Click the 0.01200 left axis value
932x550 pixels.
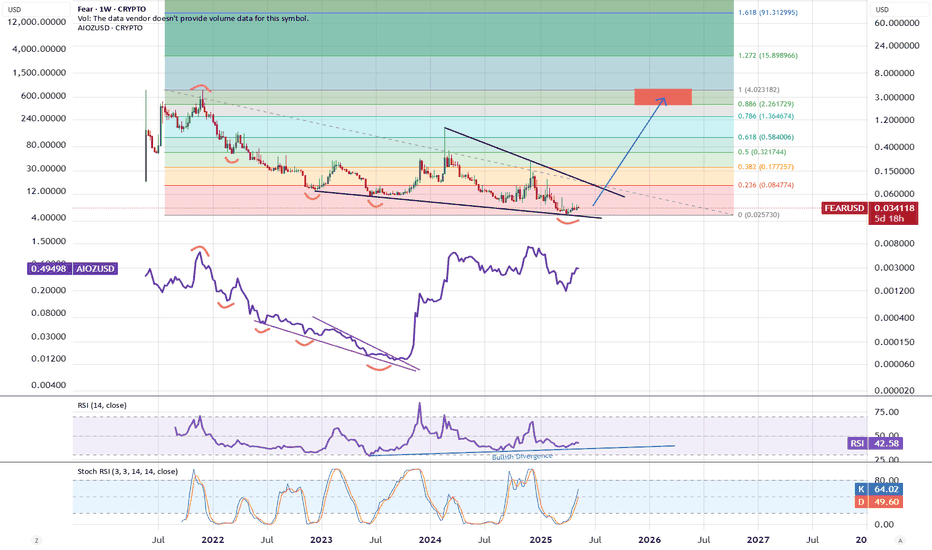click(49, 359)
